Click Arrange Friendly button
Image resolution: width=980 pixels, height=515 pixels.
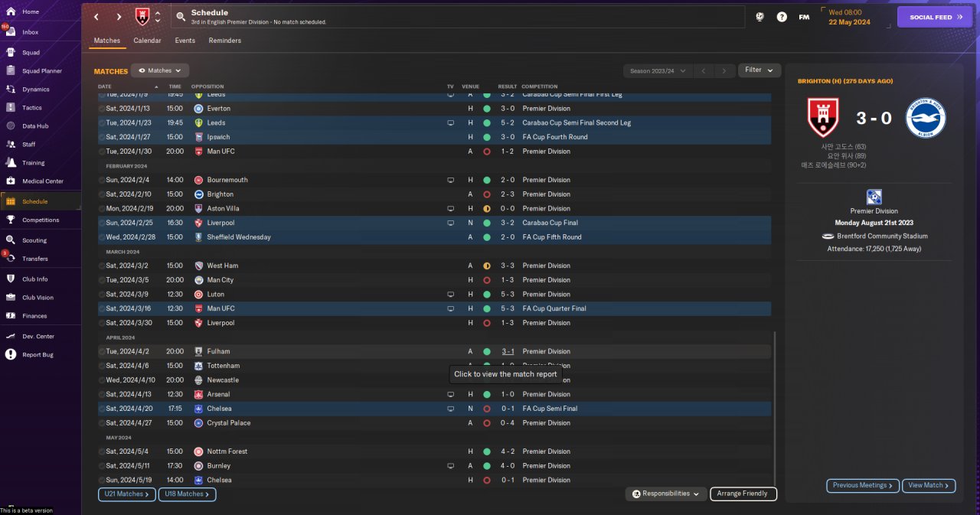[x=743, y=494]
